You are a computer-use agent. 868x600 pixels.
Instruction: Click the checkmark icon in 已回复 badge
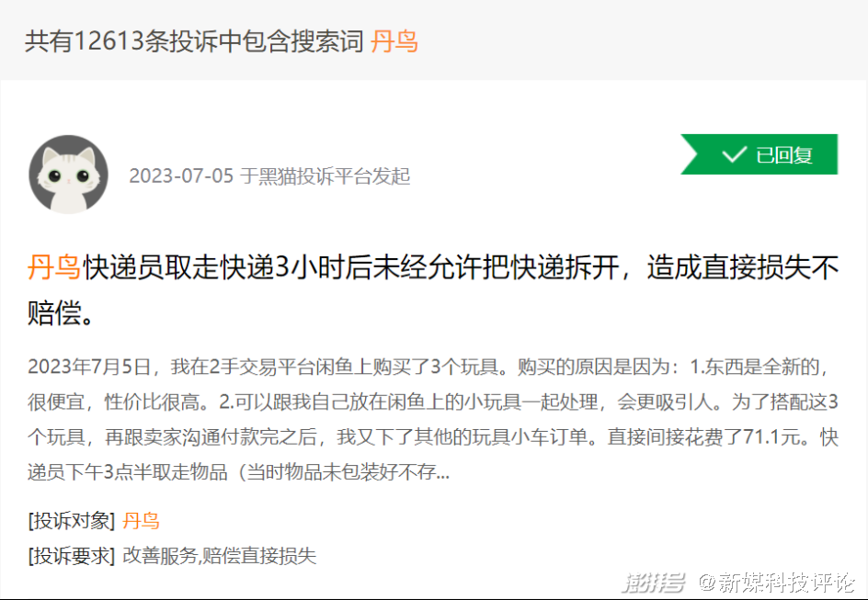pyautogui.click(x=734, y=154)
